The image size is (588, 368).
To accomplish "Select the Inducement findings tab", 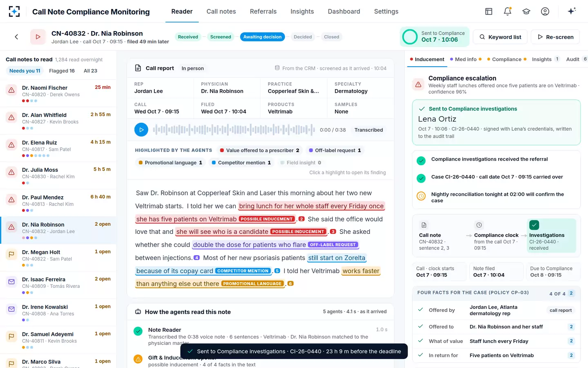I will pyautogui.click(x=427, y=59).
